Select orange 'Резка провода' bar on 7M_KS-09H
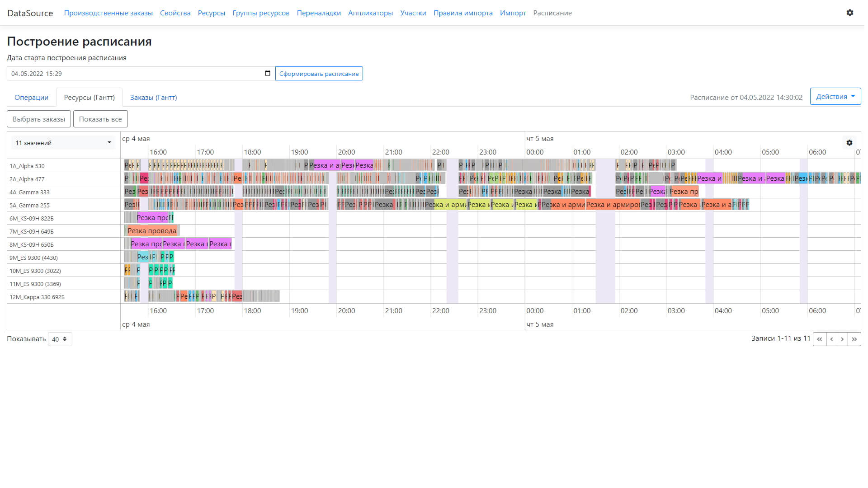The height and width of the screenshot is (488, 868). [152, 231]
